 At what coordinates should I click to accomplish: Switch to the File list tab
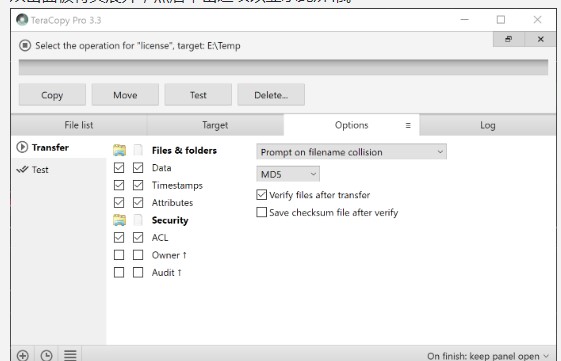(x=79, y=125)
